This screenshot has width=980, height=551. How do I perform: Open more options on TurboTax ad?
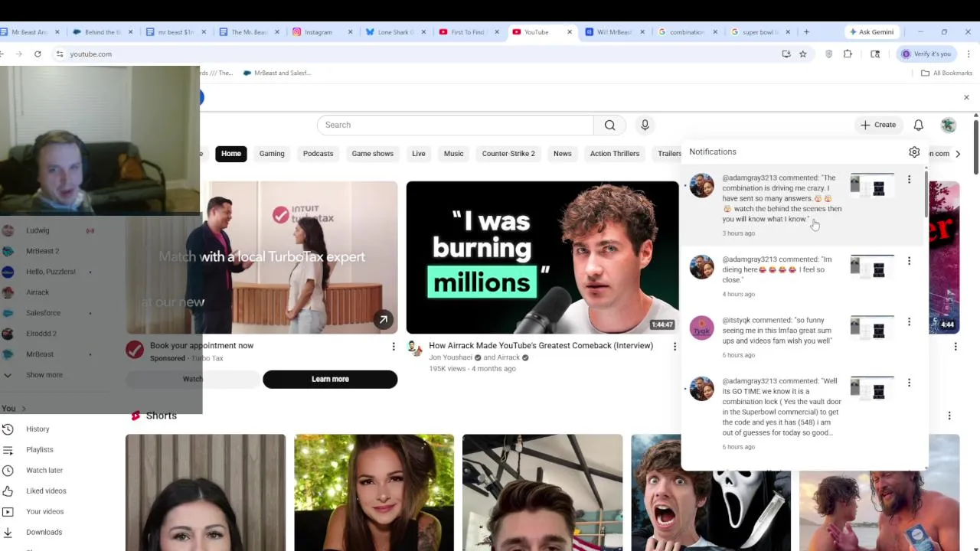coord(394,347)
